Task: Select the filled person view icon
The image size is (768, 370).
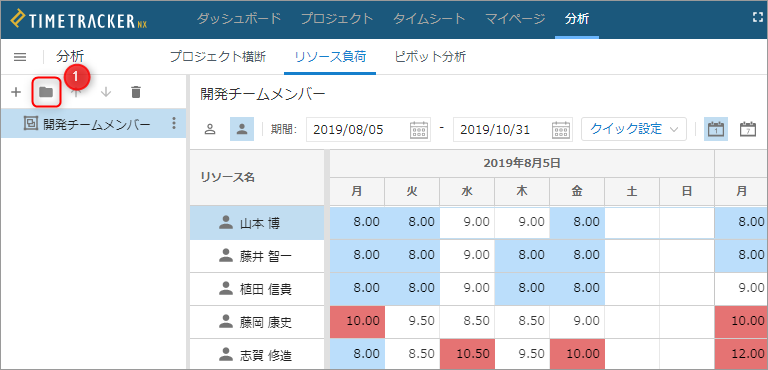Action: click(x=242, y=129)
